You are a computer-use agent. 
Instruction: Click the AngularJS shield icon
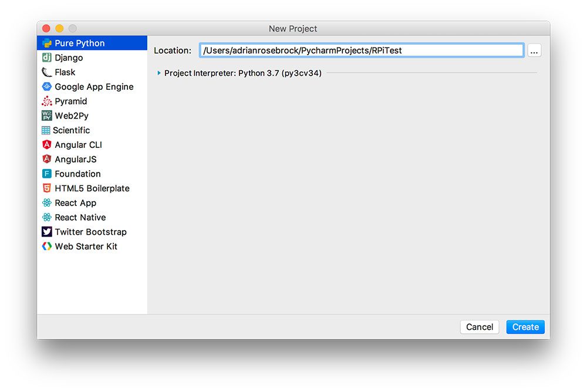click(47, 159)
